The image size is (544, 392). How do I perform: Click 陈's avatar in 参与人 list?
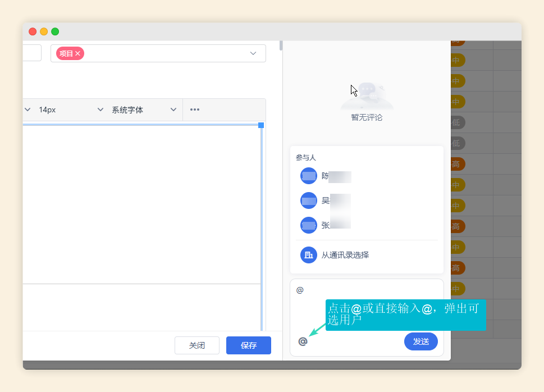tap(308, 176)
